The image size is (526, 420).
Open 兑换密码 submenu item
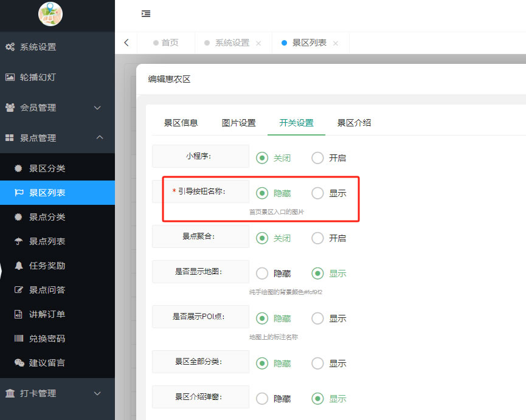coord(57,339)
